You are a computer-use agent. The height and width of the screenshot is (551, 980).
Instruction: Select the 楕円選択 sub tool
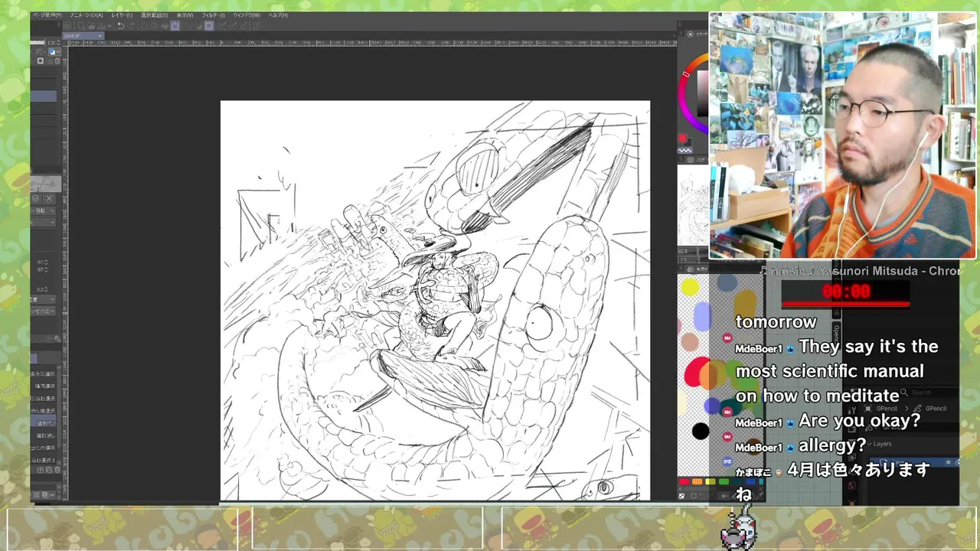click(x=44, y=386)
